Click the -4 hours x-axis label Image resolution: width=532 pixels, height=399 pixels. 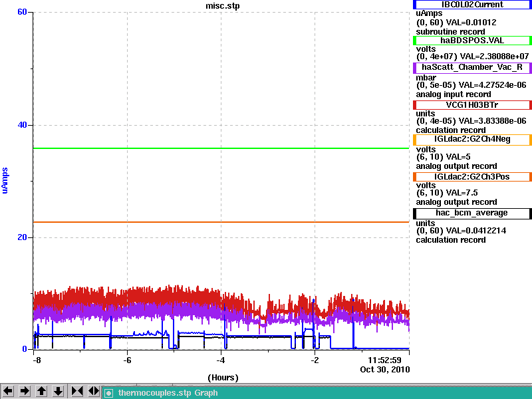pyautogui.click(x=221, y=360)
